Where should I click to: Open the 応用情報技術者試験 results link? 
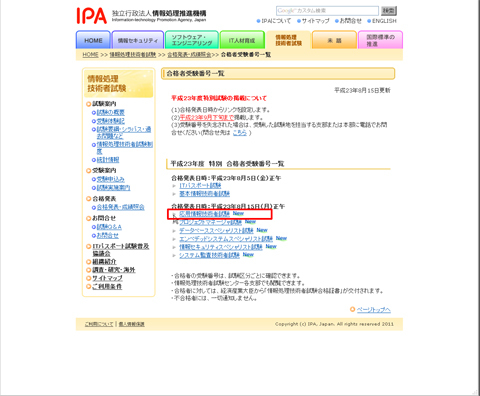tap(204, 213)
